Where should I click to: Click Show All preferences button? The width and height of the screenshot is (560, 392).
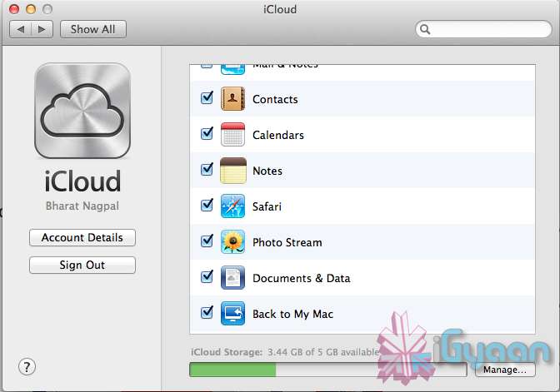coord(92,29)
